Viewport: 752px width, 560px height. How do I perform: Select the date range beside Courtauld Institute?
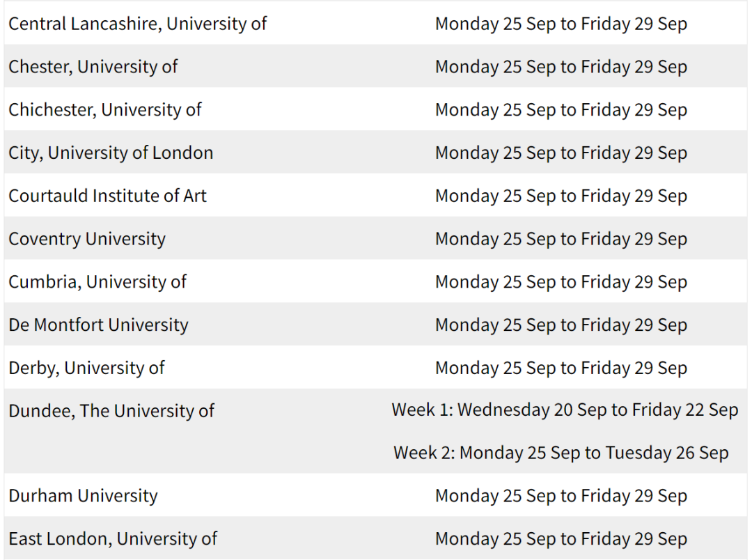[x=561, y=196]
